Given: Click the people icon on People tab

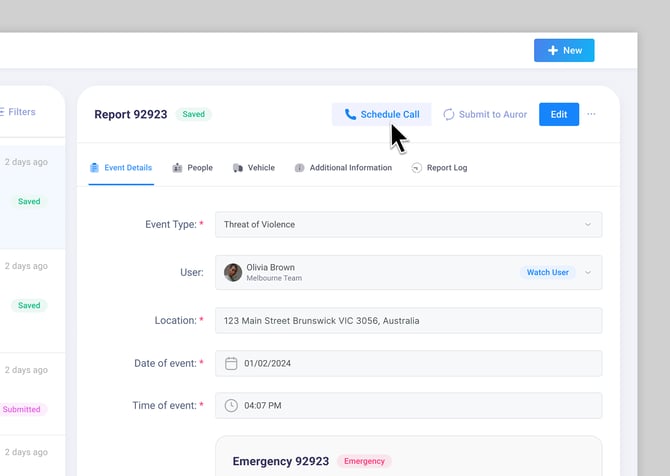Looking at the screenshot, I should pyautogui.click(x=177, y=168).
